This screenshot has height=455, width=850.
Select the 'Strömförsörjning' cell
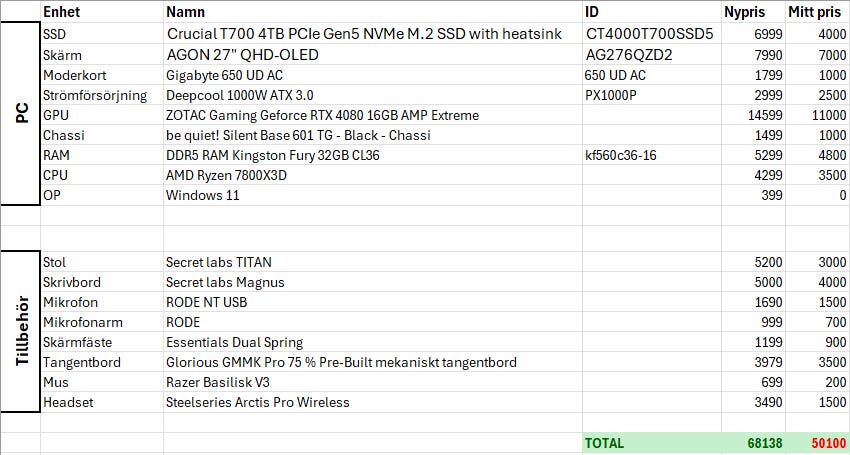102,95
